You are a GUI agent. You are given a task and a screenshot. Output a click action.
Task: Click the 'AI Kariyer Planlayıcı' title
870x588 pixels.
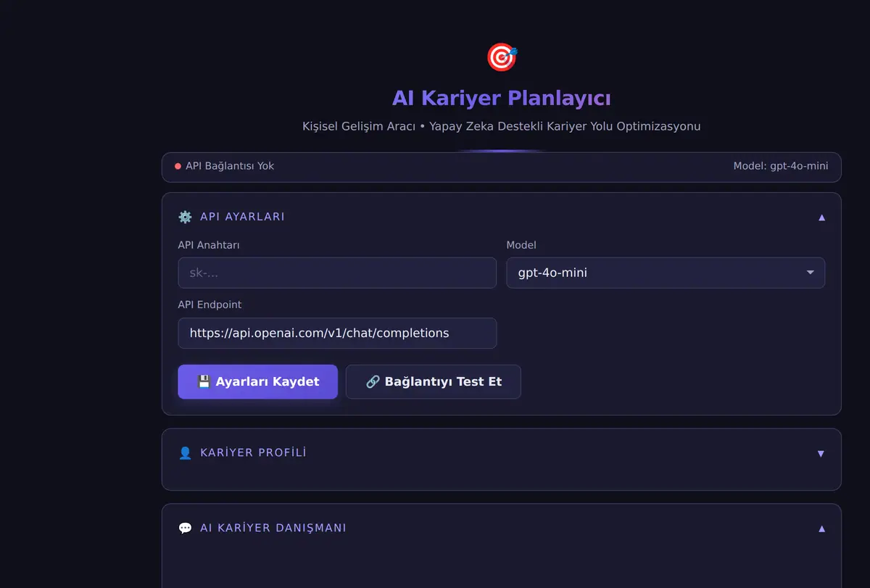pos(502,98)
